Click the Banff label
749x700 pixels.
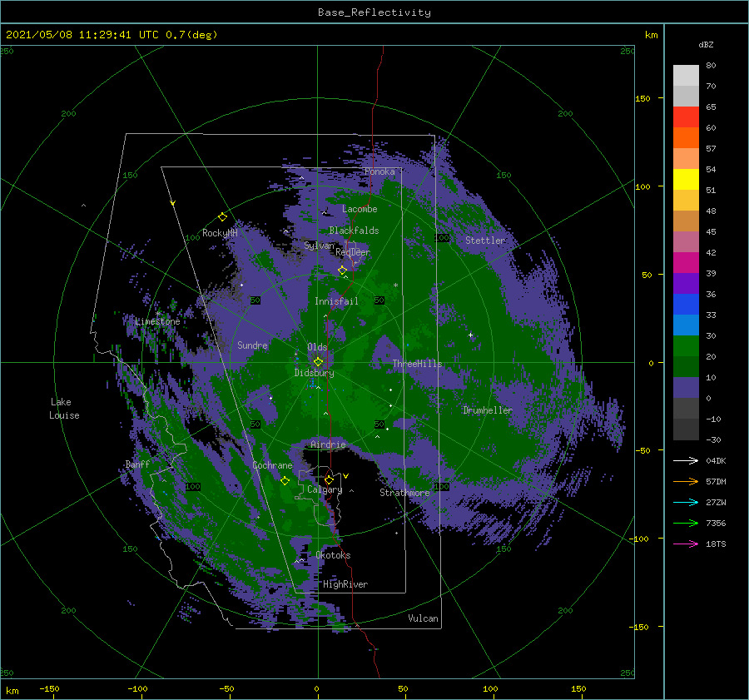137,464
